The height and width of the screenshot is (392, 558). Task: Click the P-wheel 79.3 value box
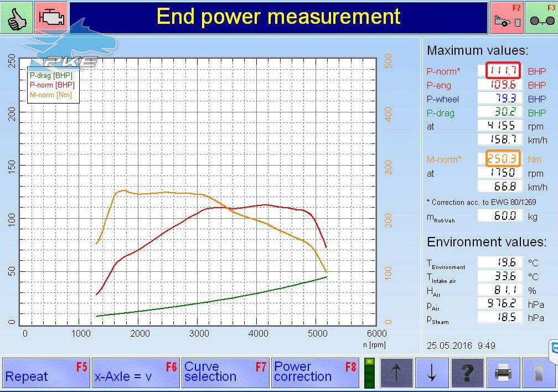500,99
